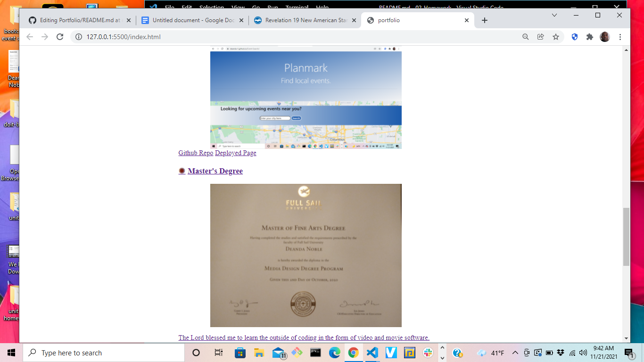Click the page scrollbar up arrow
This screenshot has height=362, width=644.
[x=627, y=49]
